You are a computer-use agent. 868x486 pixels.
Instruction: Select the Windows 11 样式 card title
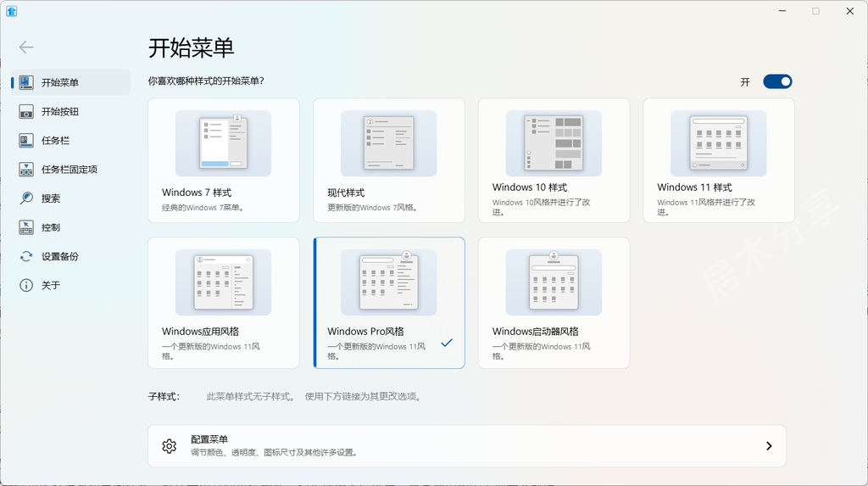695,187
